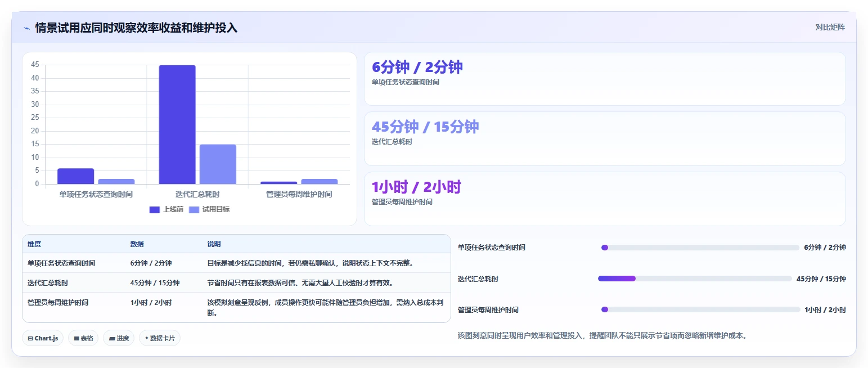Click the 45分钟 / 15分钟 value beside progress bar
Screen dimensions: 868x368
click(821, 279)
